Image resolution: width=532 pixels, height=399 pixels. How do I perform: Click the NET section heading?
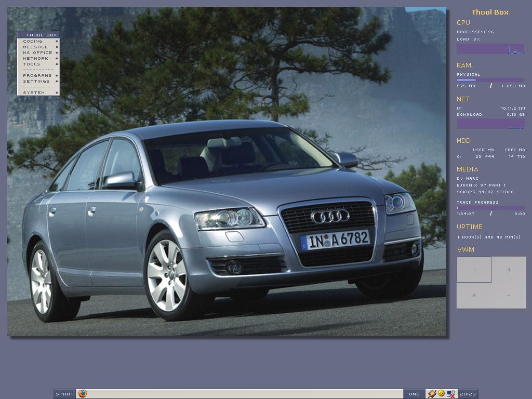463,99
